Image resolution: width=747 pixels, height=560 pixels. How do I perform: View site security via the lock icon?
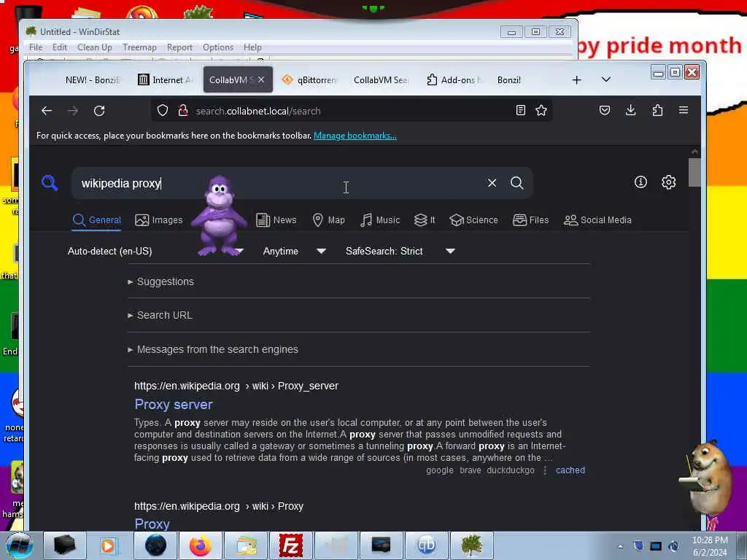click(182, 111)
